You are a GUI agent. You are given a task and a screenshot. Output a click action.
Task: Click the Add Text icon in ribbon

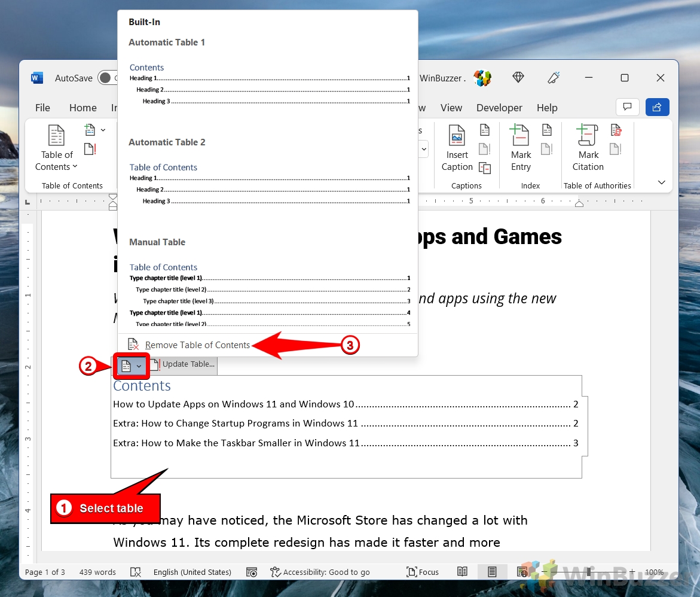click(x=90, y=130)
